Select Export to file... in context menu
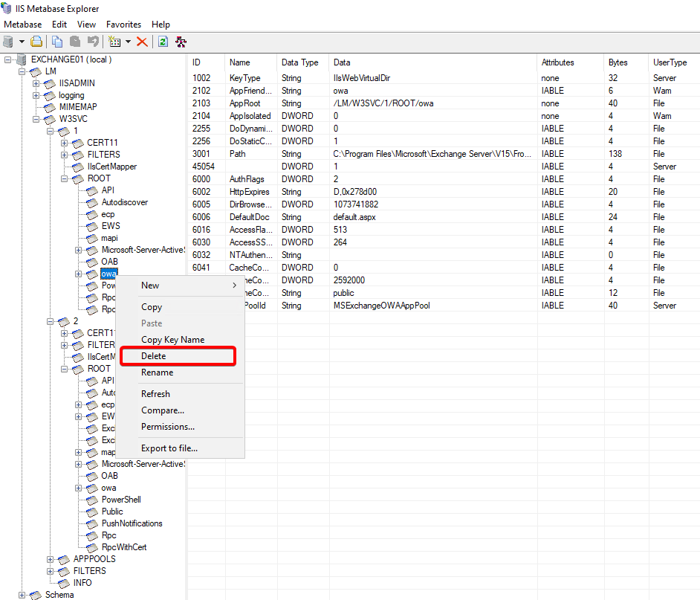700x600 pixels. pos(169,448)
